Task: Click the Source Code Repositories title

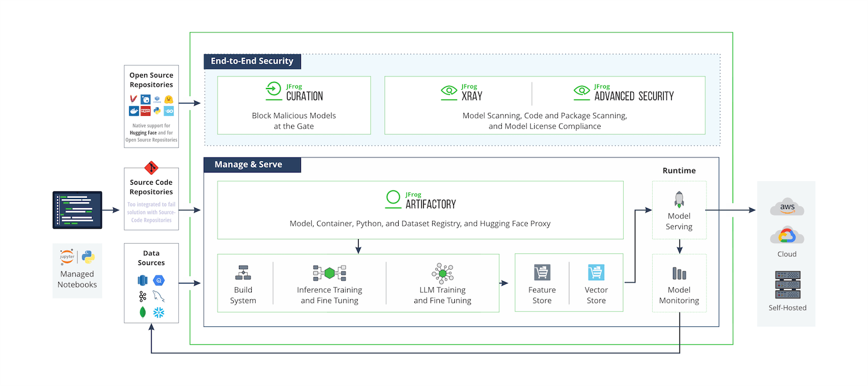Action: point(152,187)
